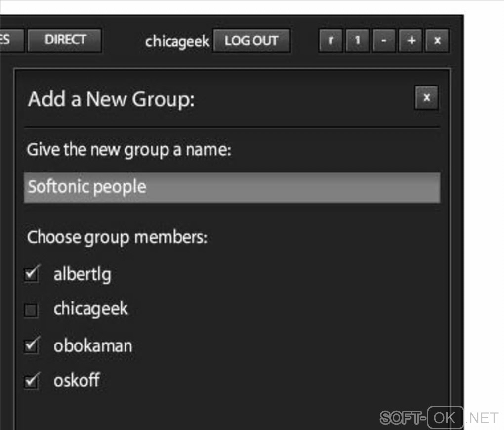Toggle the oskoff checkbox off
The image size is (504, 430).
click(31, 381)
